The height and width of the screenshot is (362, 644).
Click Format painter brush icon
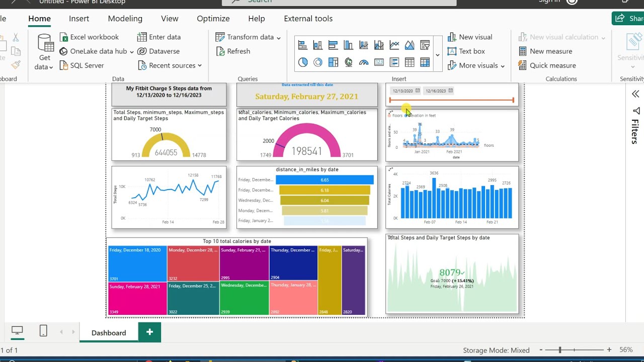[16, 65]
